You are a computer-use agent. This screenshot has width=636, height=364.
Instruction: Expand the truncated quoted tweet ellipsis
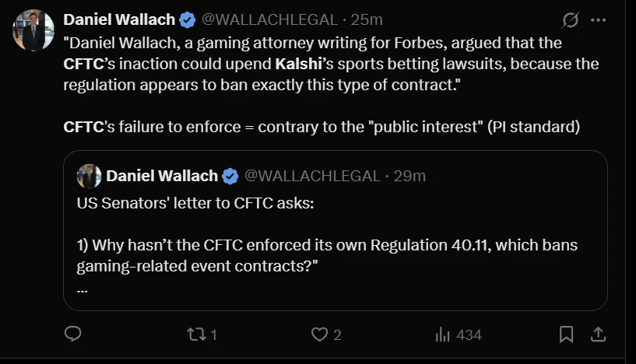pyautogui.click(x=83, y=288)
